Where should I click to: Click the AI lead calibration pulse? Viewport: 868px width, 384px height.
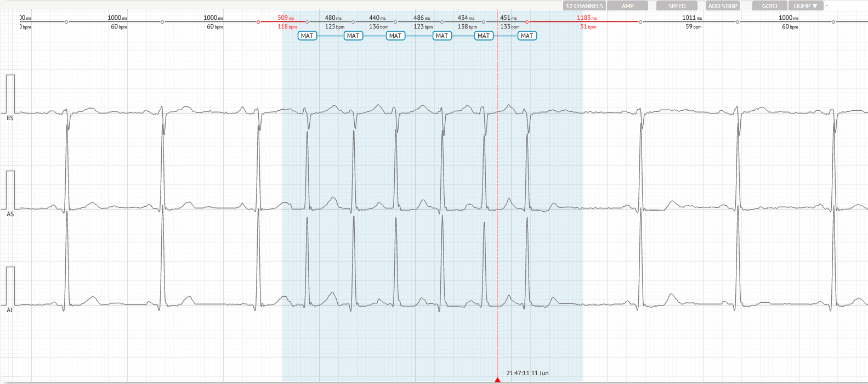pyautogui.click(x=10, y=286)
